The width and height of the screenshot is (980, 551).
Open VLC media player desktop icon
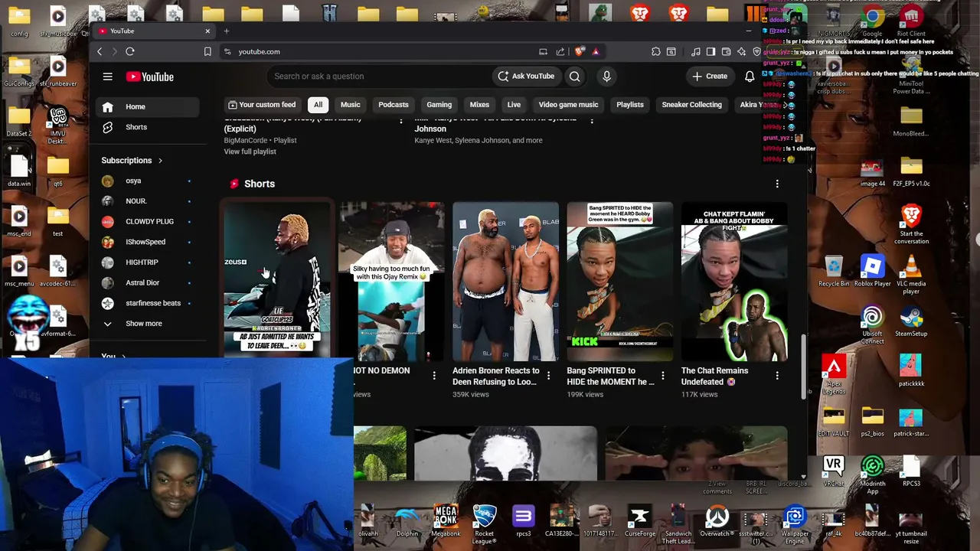911,275
